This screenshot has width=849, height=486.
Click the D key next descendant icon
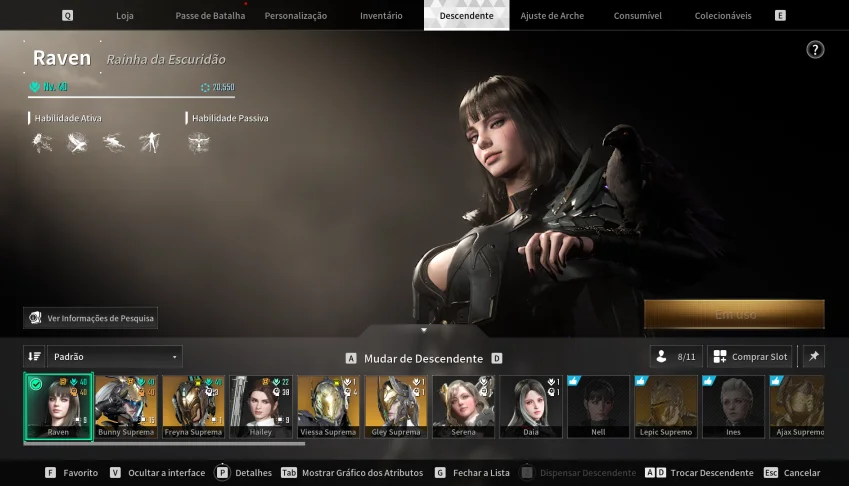497,358
